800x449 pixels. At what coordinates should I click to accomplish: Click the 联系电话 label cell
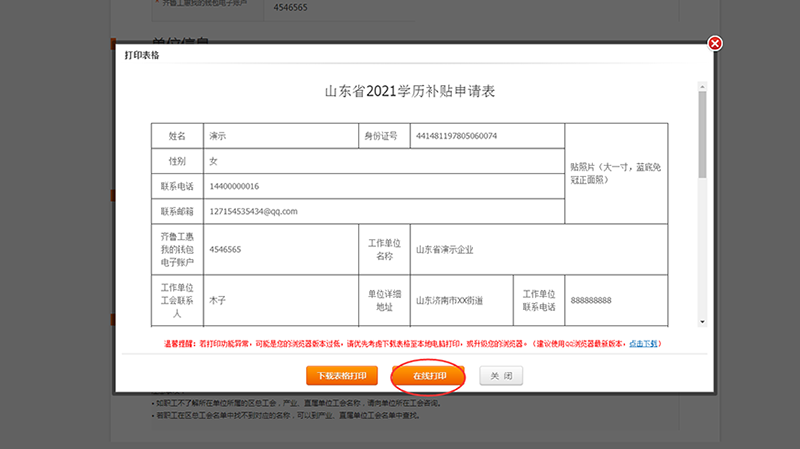tap(177, 186)
